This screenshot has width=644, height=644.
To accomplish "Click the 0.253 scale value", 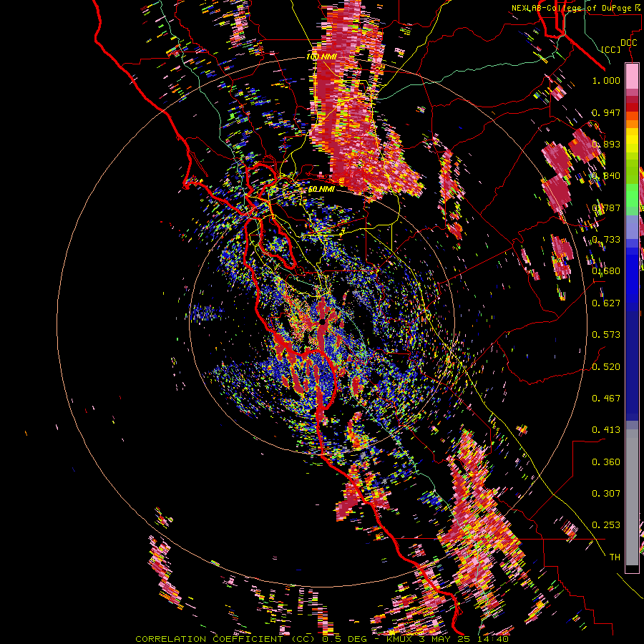I will coord(606,525).
